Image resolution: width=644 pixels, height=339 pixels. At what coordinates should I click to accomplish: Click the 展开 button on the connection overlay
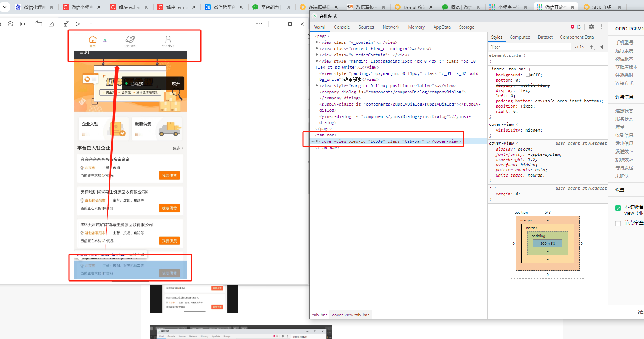pyautogui.click(x=176, y=84)
